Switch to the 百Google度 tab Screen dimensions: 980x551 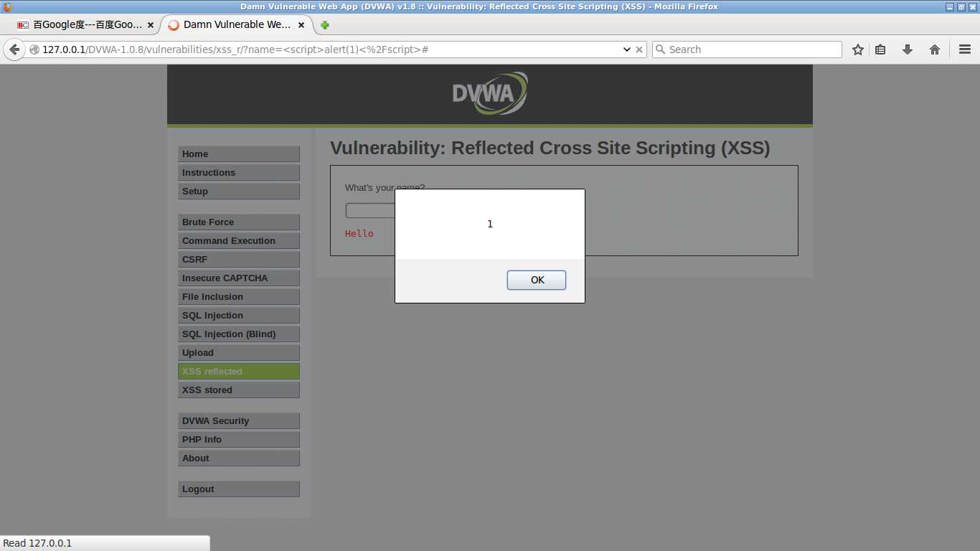click(x=86, y=24)
